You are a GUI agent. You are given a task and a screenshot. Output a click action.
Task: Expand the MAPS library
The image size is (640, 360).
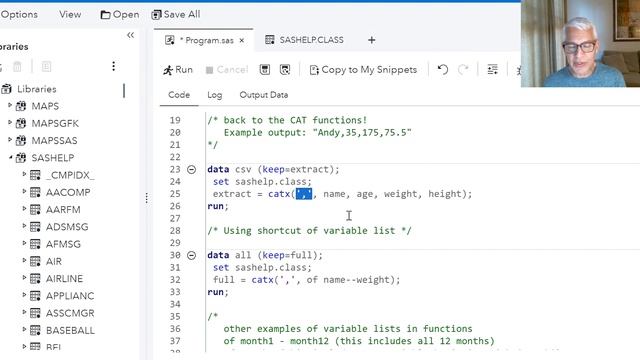pos(10,106)
